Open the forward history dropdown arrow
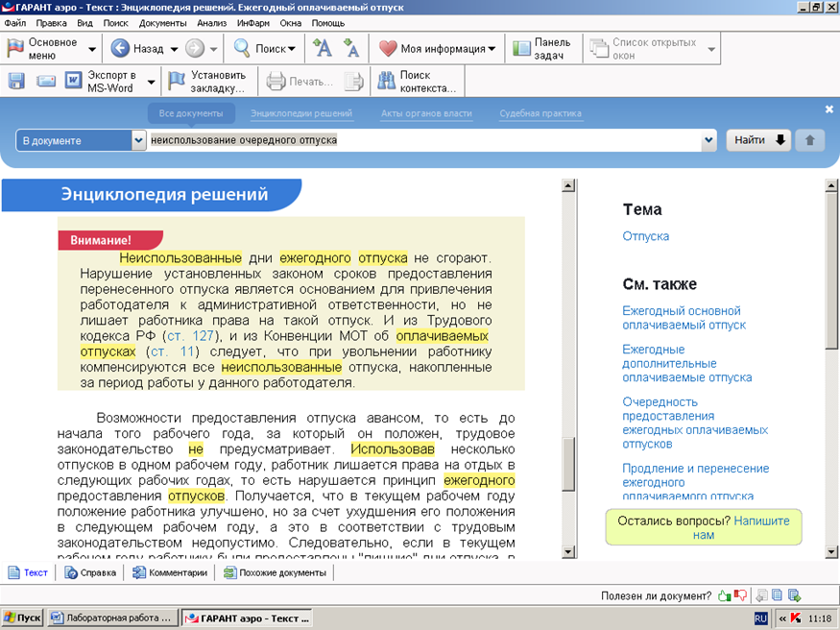840x630 pixels. point(213,49)
